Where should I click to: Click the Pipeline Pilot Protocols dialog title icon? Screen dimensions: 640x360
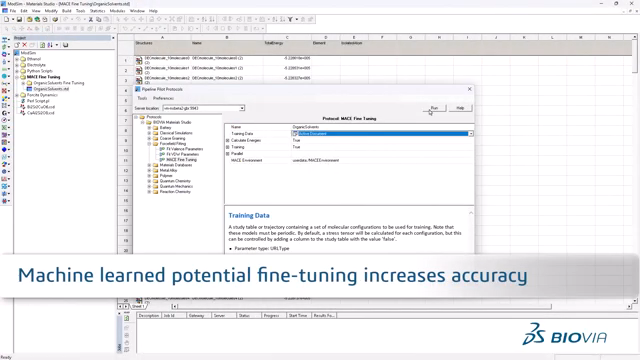click(138, 89)
